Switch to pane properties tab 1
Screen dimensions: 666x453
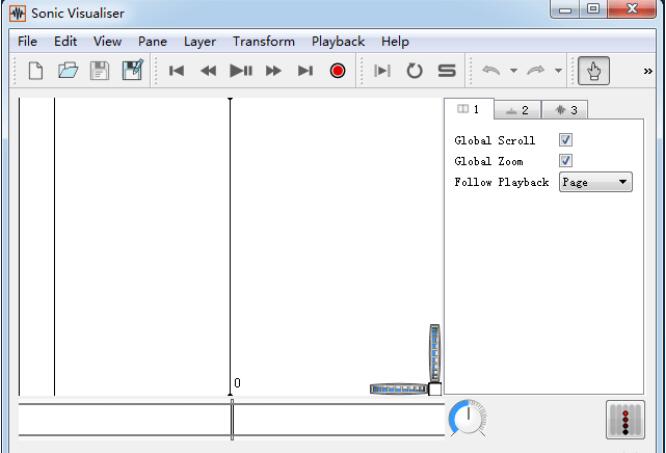click(469, 109)
